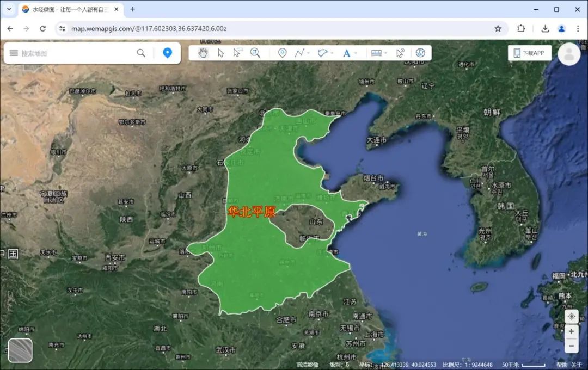Click the 烟台市 city label
588x370 pixels.
373,178
